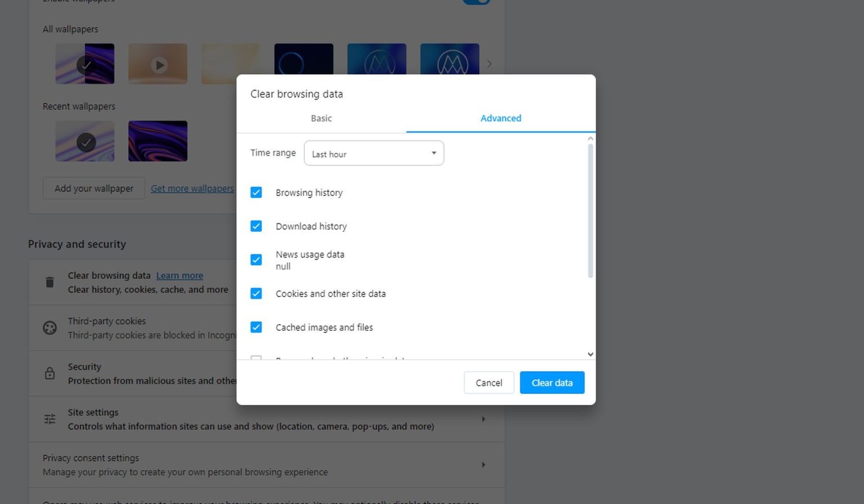Click the dialog's vertical scrollbar thumb
This screenshot has width=864, height=504.
[x=590, y=211]
